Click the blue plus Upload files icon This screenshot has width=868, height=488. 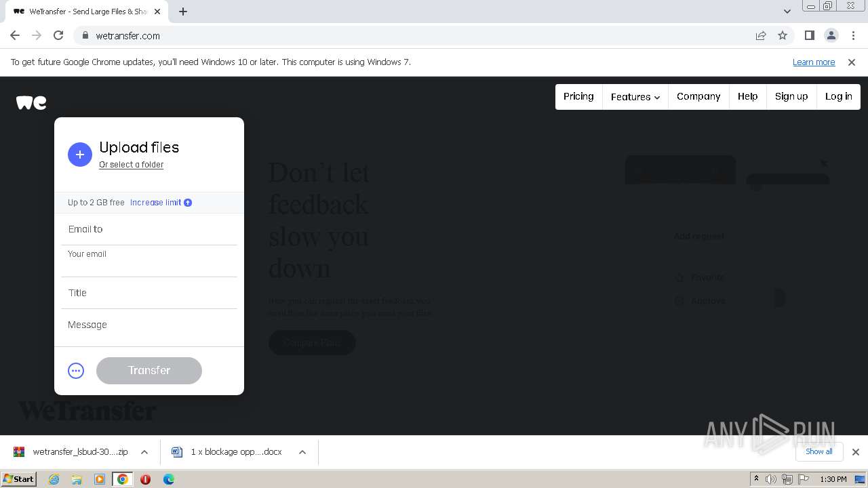click(x=79, y=155)
